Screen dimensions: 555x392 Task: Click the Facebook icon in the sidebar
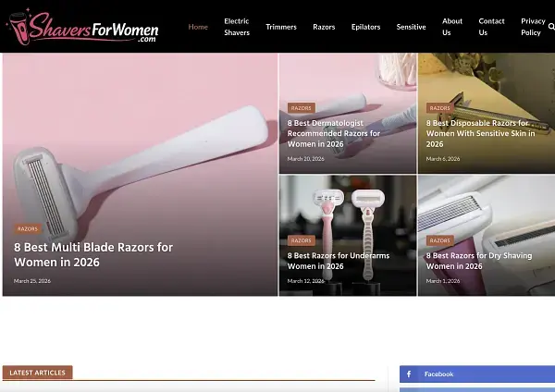coord(409,374)
